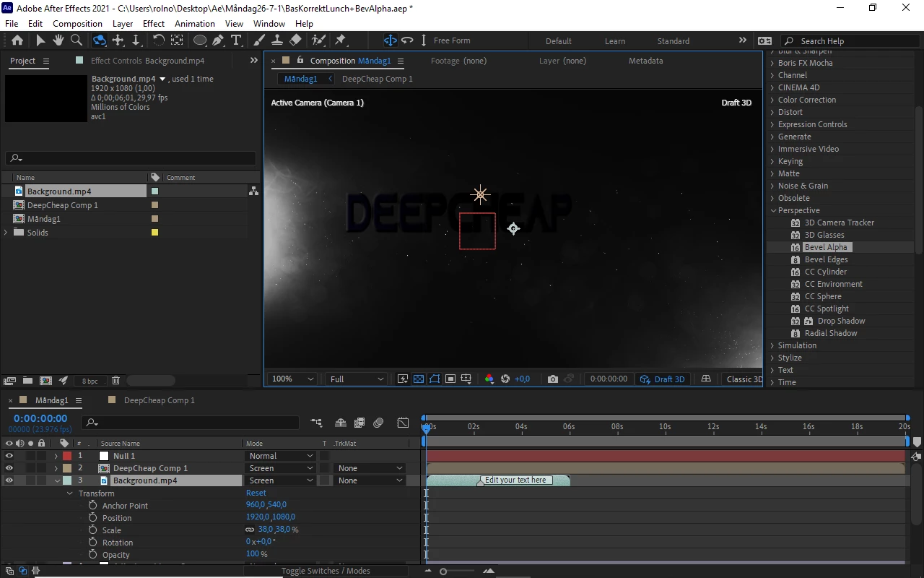The image size is (924, 578).
Task: Click the Show Channel RGB icon
Action: (489, 379)
